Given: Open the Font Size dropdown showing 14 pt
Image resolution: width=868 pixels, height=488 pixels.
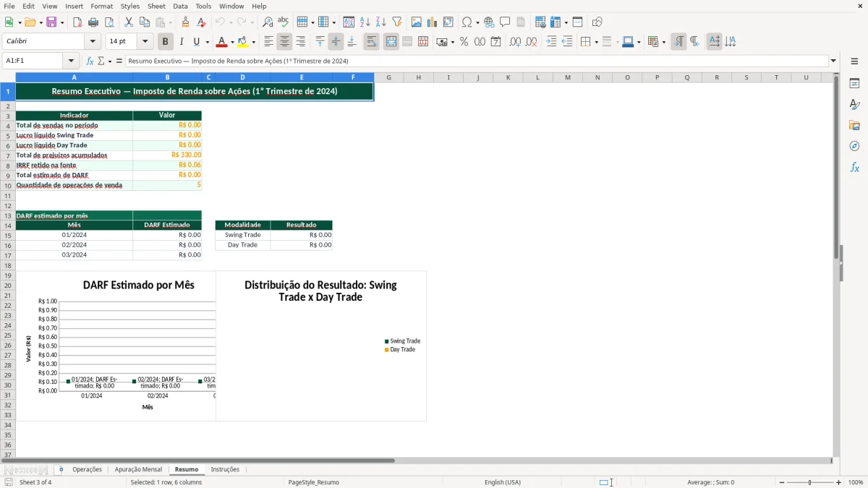Looking at the screenshot, I should click(145, 42).
